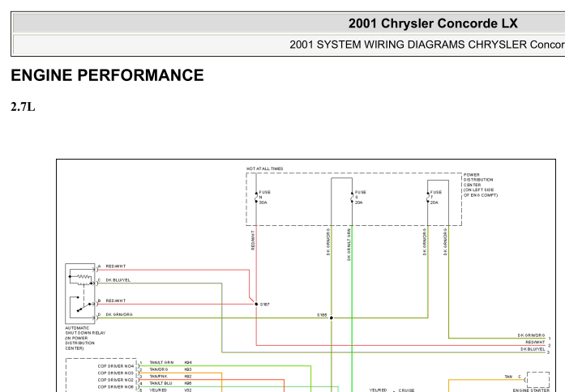The image size is (565, 392).
Task: Click the S166 splice junction dot
Action: click(x=332, y=317)
